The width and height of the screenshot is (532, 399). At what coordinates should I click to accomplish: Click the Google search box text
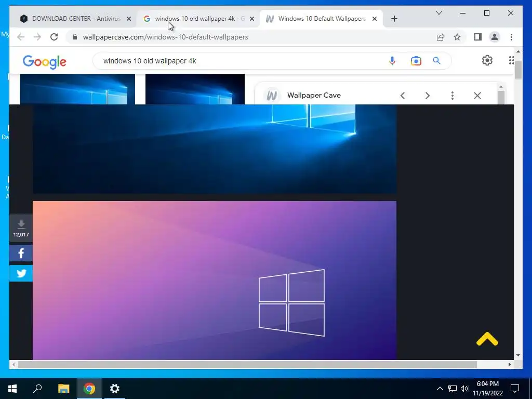150,61
